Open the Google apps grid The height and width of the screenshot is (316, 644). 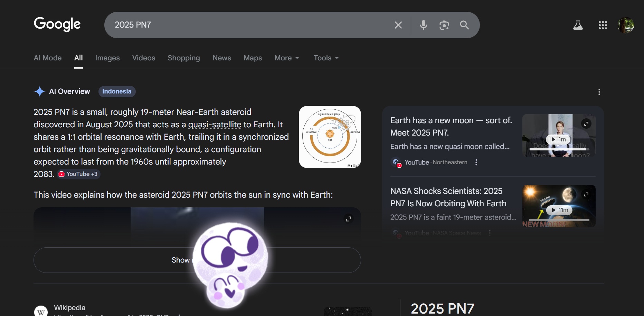603,25
